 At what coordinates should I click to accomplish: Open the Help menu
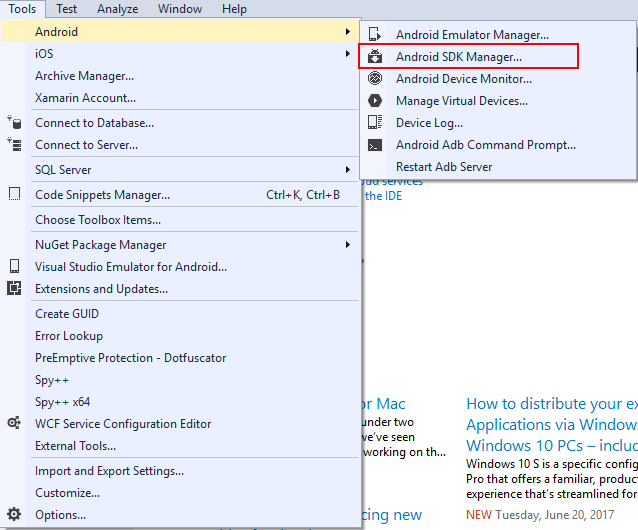pos(234,9)
